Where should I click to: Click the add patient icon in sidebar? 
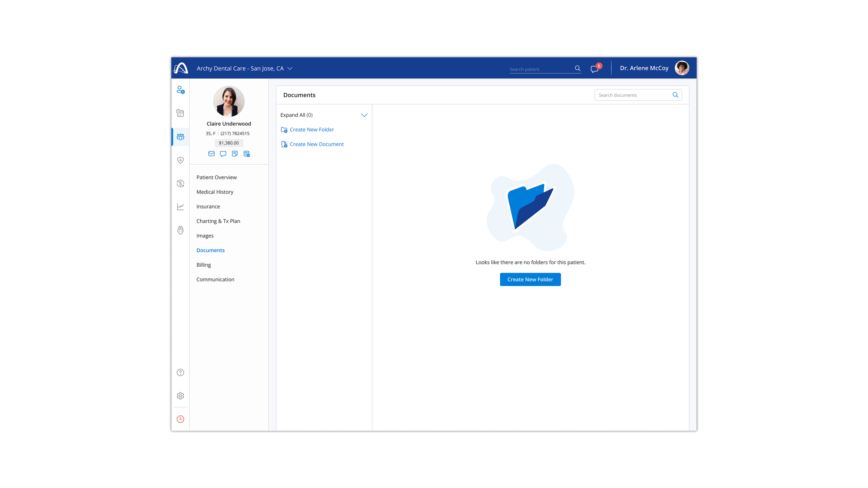click(181, 90)
